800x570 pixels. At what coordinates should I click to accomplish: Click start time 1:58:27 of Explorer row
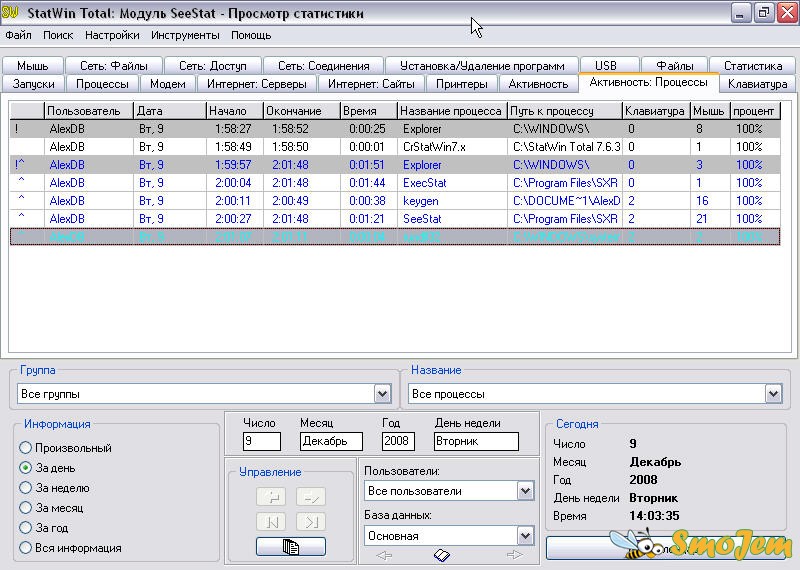(233, 129)
